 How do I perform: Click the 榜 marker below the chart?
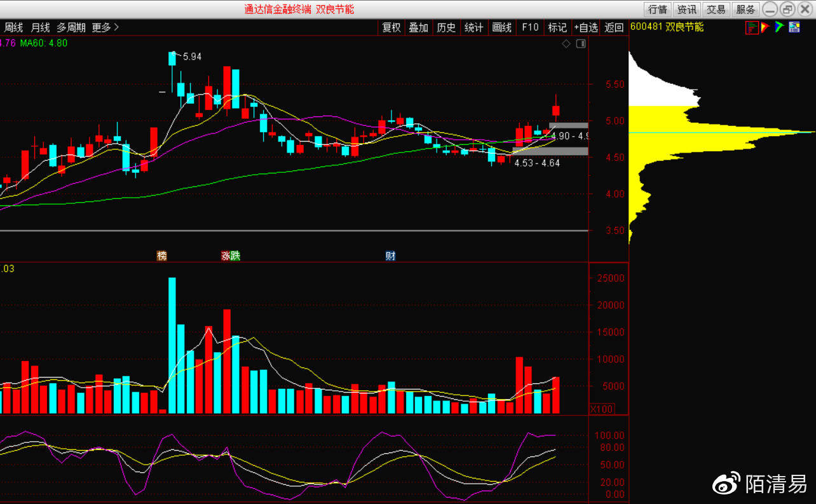pyautogui.click(x=162, y=255)
